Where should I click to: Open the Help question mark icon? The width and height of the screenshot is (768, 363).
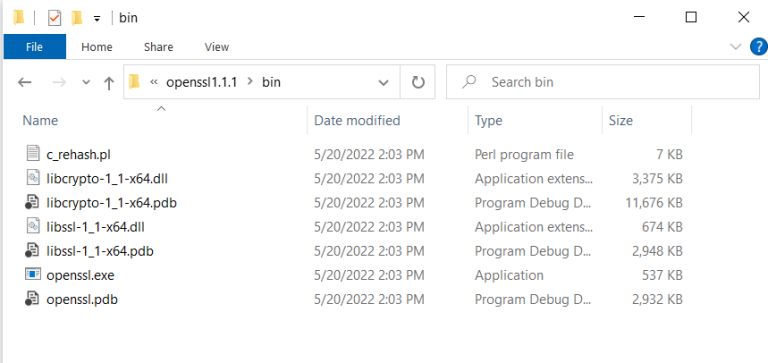tap(759, 47)
